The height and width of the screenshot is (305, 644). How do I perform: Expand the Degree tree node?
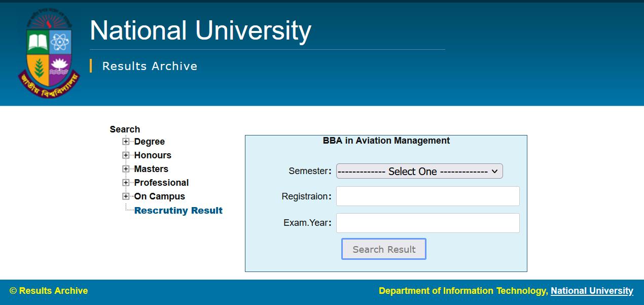tap(126, 142)
